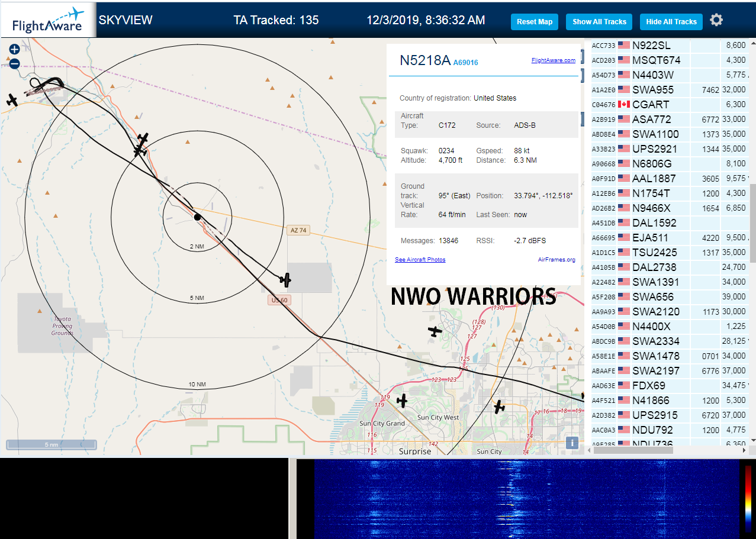Click the A69016 hex code link
The height and width of the screenshot is (539, 756).
pyautogui.click(x=466, y=62)
